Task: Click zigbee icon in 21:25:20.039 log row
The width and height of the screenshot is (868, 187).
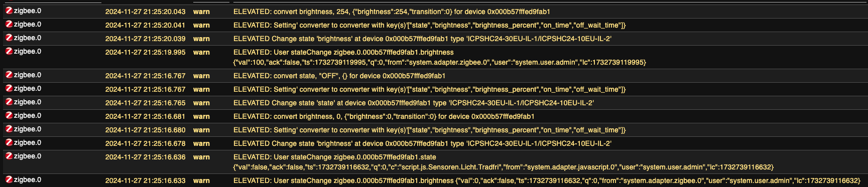Action: 9,38
